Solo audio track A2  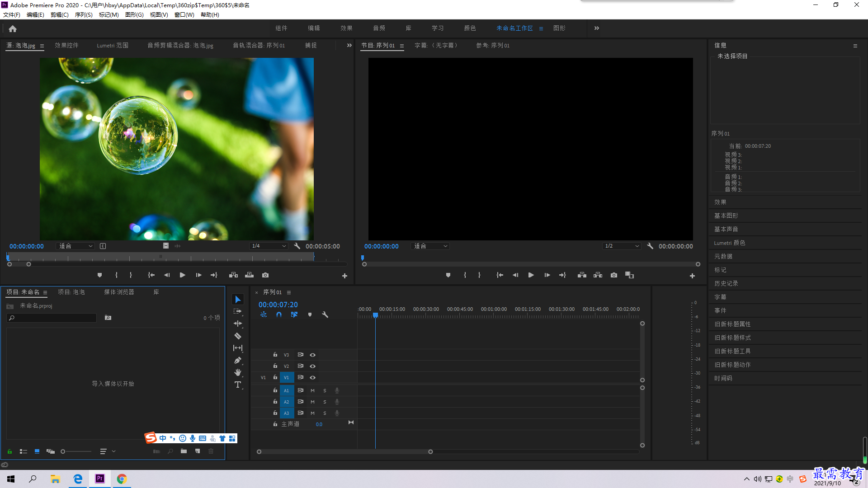(x=325, y=402)
